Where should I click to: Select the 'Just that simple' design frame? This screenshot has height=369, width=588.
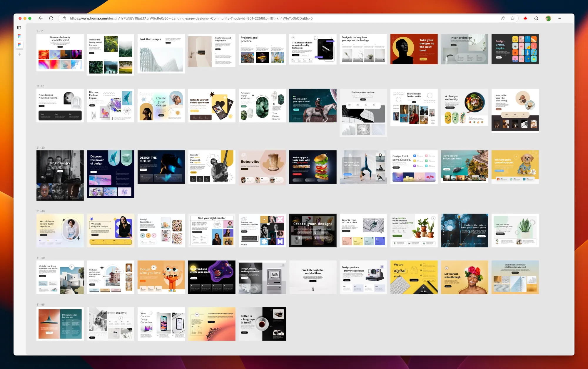pos(161,53)
